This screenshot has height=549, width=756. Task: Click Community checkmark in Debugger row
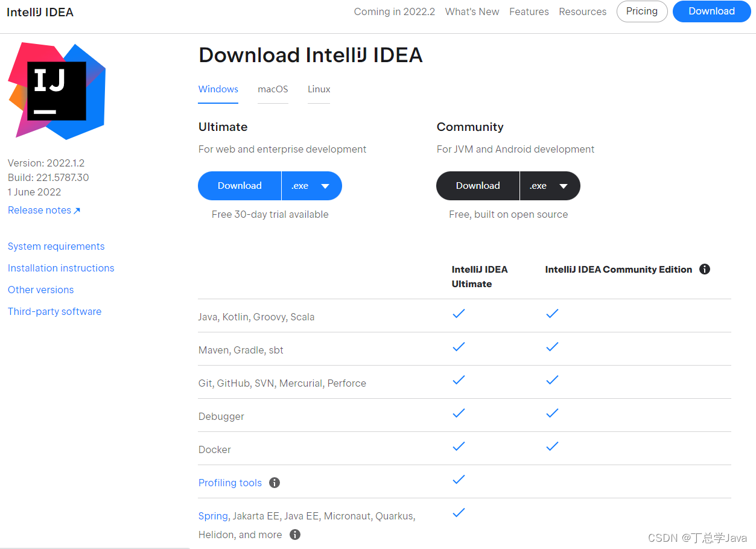click(552, 413)
